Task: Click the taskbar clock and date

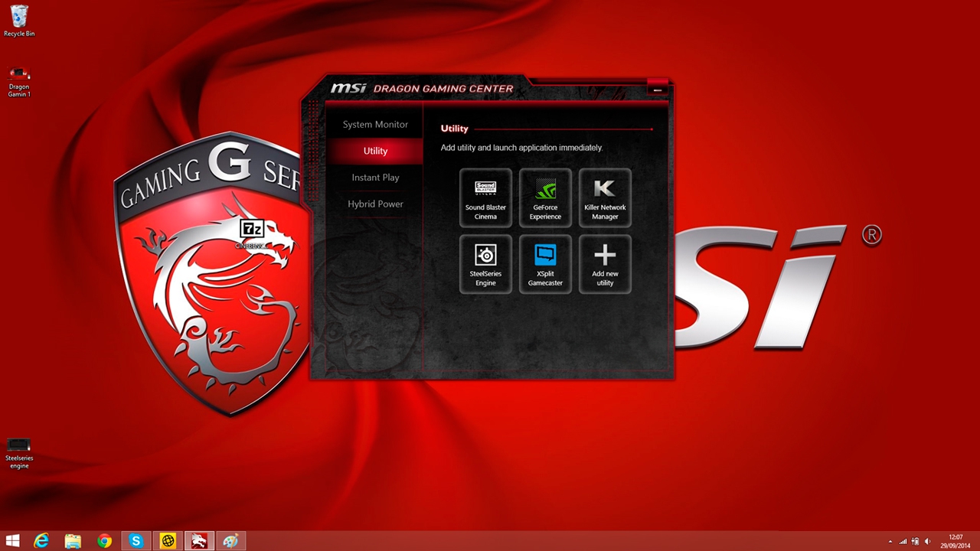Action: pyautogui.click(x=955, y=541)
